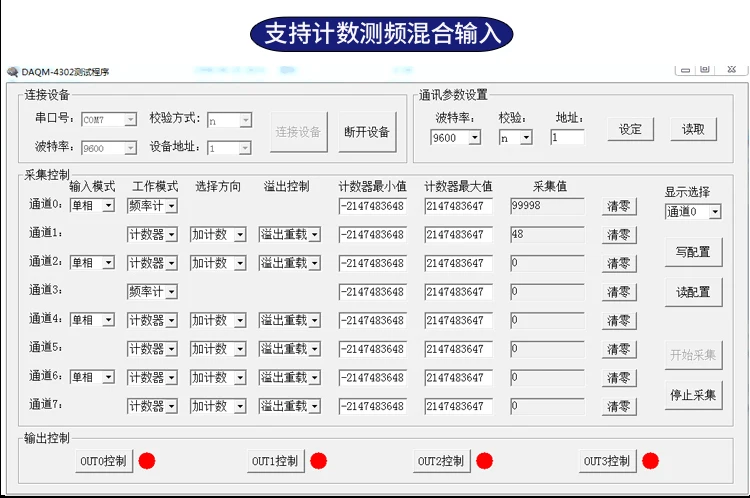Click the OUT2控制 button

point(441,461)
